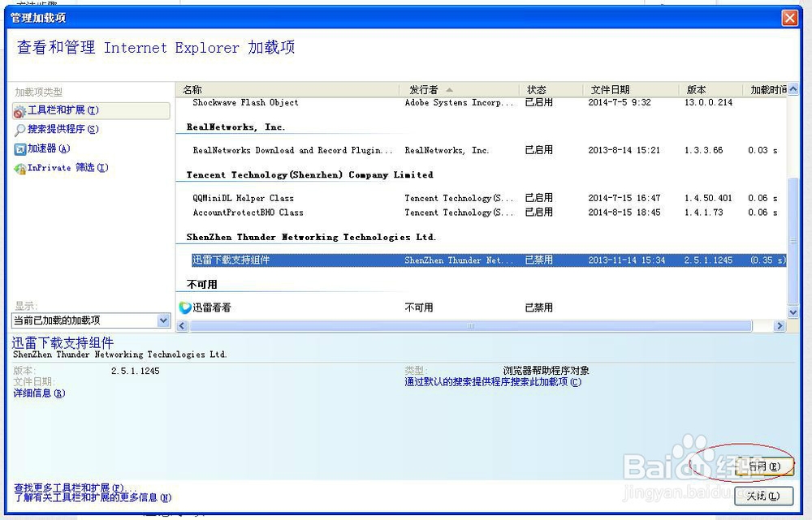
Task: Click the search provider magnifier icon
Action: (x=19, y=130)
